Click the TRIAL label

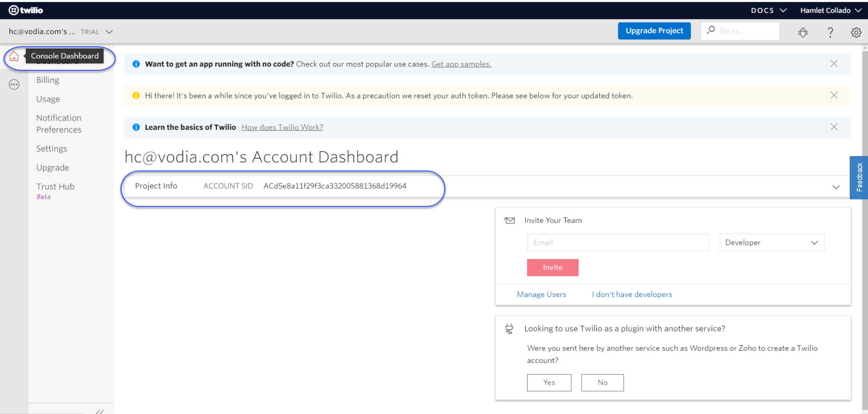point(90,32)
